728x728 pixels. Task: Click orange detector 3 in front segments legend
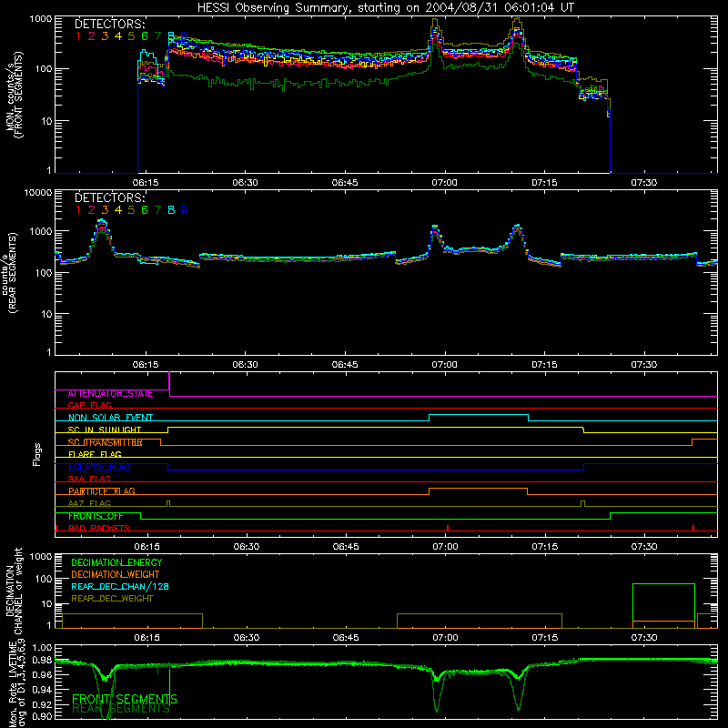[x=105, y=36]
